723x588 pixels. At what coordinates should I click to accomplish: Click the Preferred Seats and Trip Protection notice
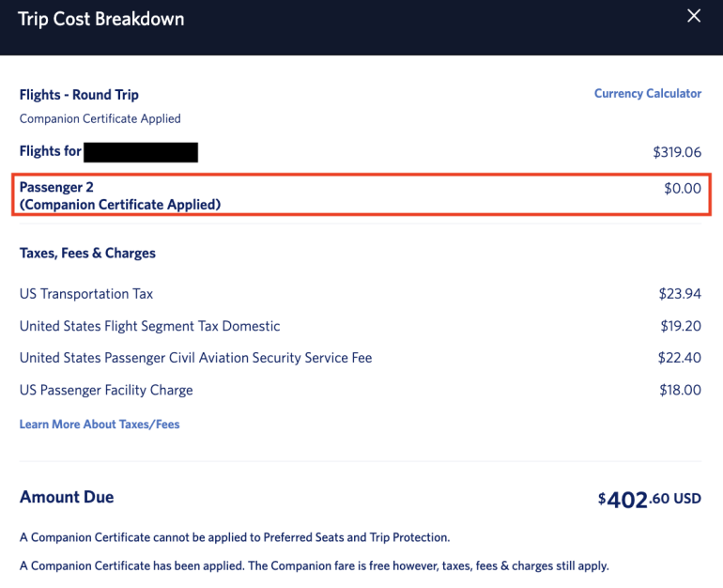coord(235,537)
